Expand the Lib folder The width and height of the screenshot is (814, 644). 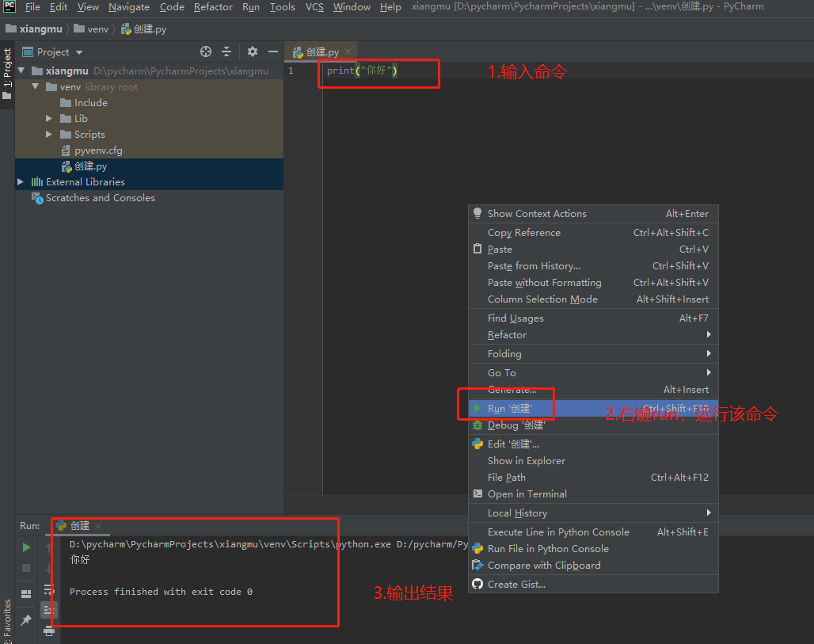coord(49,118)
